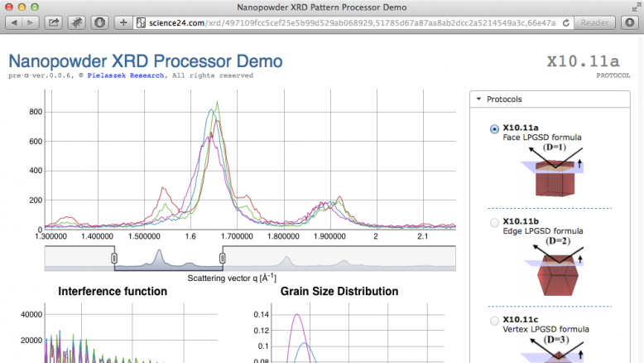Minimize the Safari window with yellow button
This screenshot has width=644, height=363.
coord(22,7)
